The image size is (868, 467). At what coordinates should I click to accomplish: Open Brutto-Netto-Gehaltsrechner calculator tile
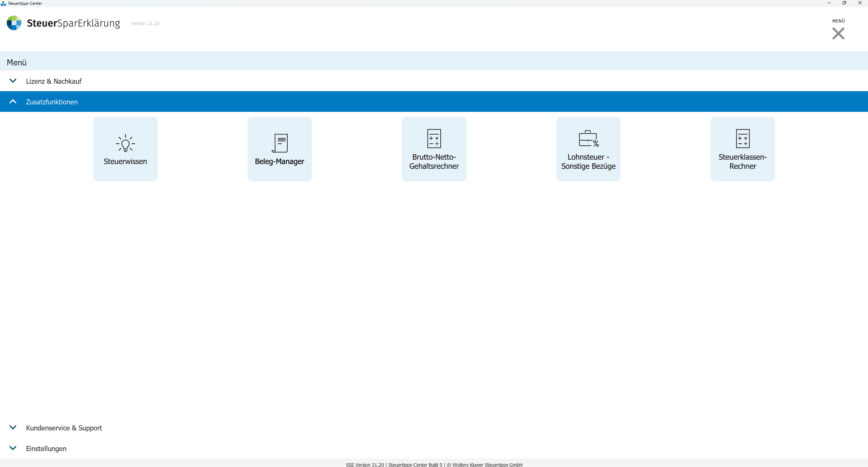click(x=434, y=149)
